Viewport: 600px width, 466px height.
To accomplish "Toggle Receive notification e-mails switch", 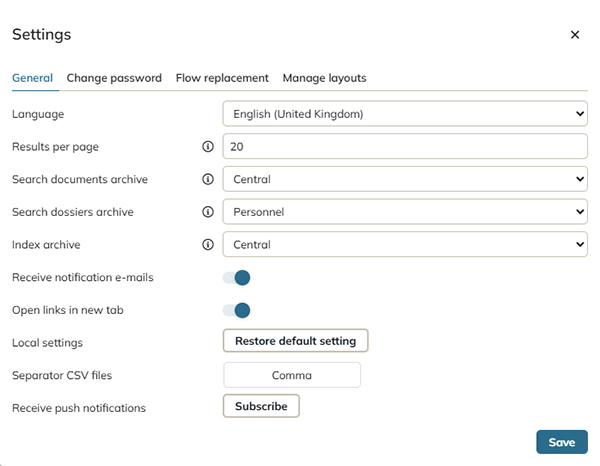I will pyautogui.click(x=236, y=277).
